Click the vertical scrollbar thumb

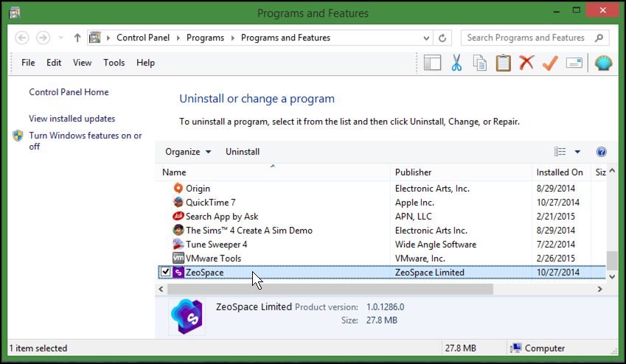click(x=612, y=260)
